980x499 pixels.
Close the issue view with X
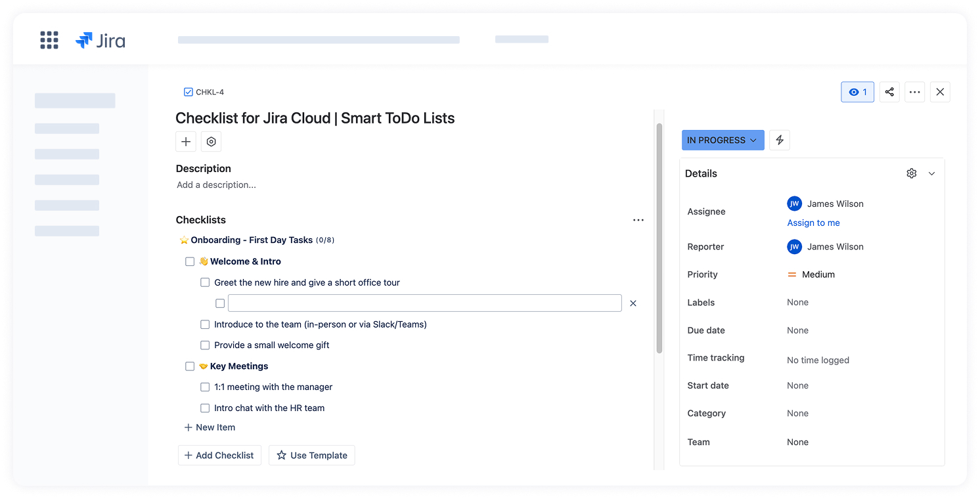[x=940, y=92]
